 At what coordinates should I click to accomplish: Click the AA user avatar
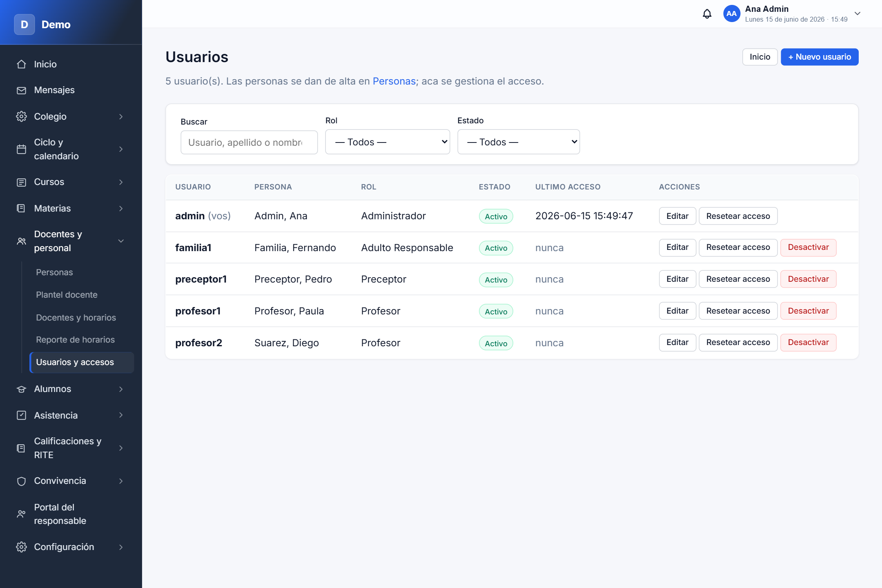pos(731,14)
